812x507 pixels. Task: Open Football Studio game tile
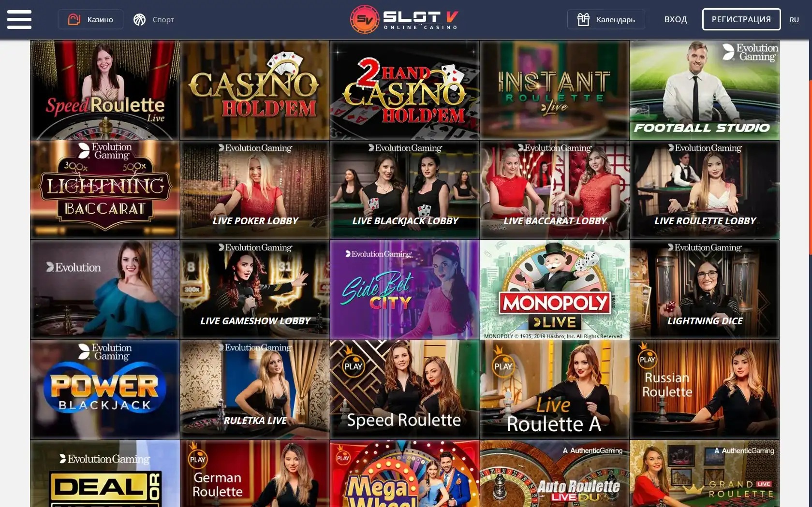[x=705, y=90]
